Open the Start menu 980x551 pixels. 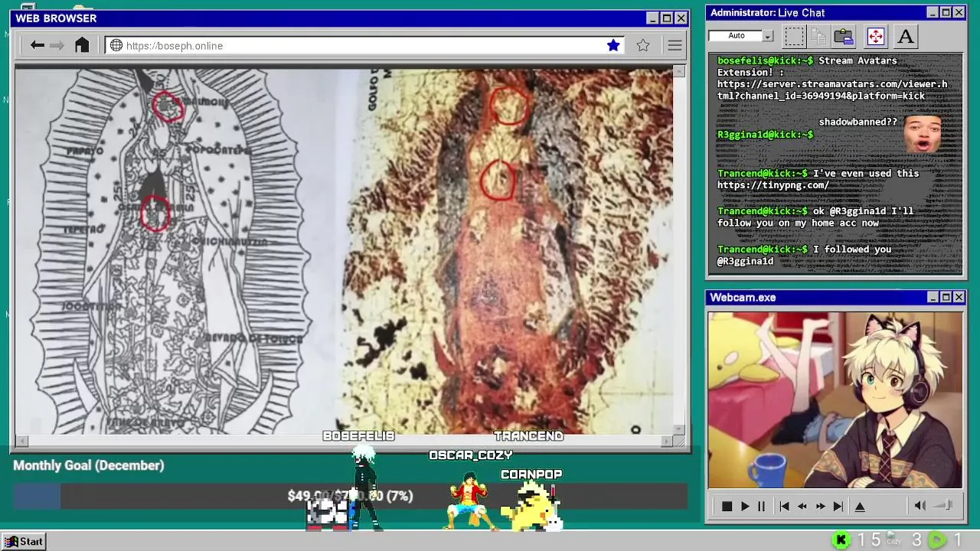pyautogui.click(x=24, y=541)
